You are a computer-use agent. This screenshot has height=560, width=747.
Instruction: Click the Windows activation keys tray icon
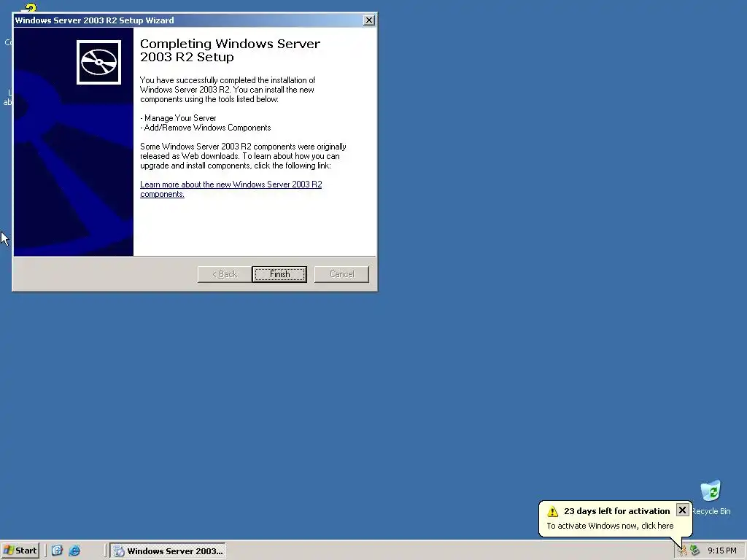683,551
